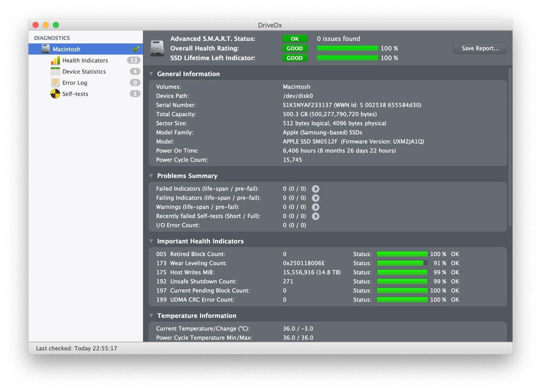Click the Current Pending Block Count status bar
The width and height of the screenshot is (541, 392).
click(402, 291)
